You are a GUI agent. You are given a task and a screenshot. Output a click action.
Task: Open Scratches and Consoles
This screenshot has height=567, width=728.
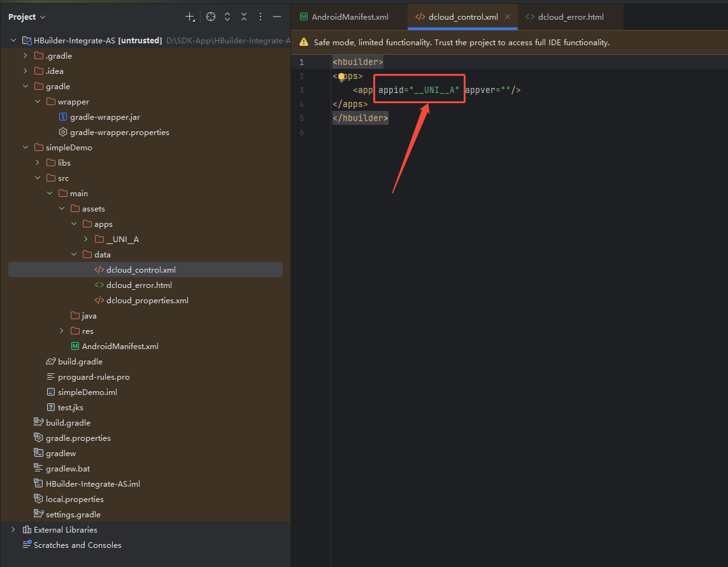pos(77,545)
